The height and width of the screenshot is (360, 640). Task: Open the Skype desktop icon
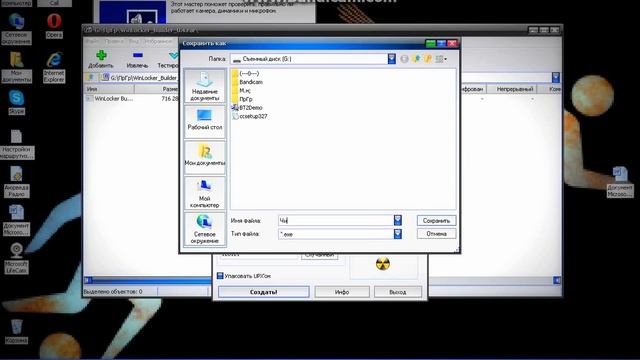coord(16,102)
